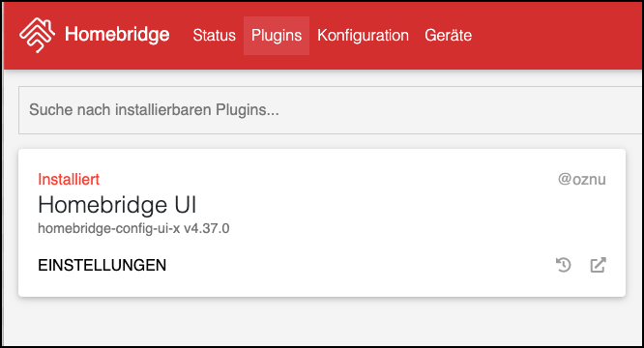Focus the 'Suche nach installierbaren Plugins' search field
This screenshot has height=348, width=644.
(331, 110)
